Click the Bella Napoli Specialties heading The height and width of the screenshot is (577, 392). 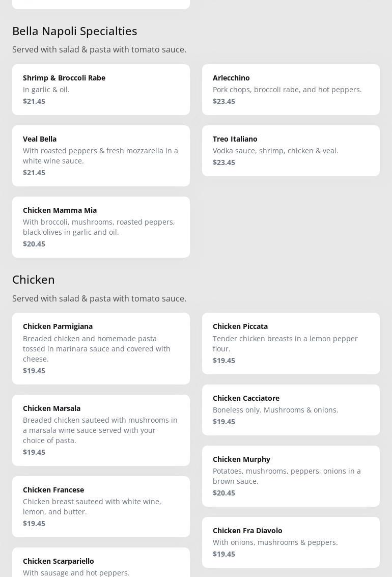[x=75, y=31]
